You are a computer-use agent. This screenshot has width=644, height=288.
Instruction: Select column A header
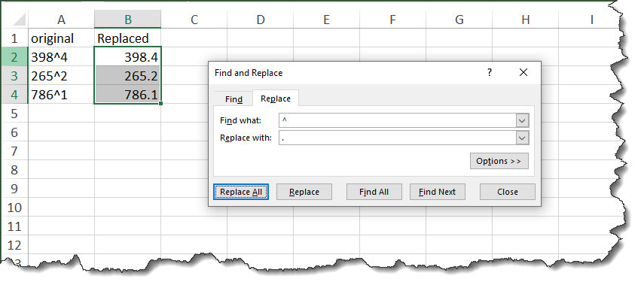(61, 20)
